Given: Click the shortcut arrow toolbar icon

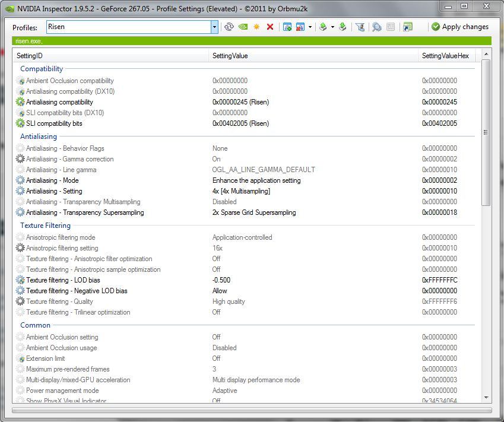Looking at the screenshot, I should click(408, 27).
